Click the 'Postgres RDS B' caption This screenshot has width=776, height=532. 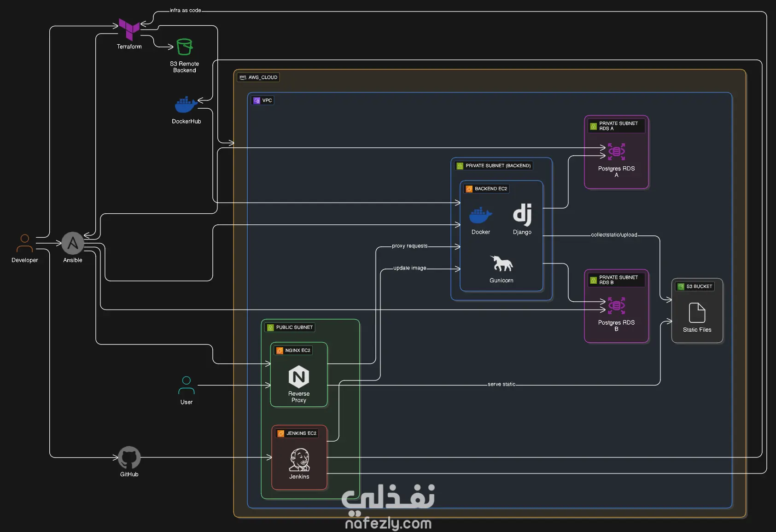coord(617,326)
